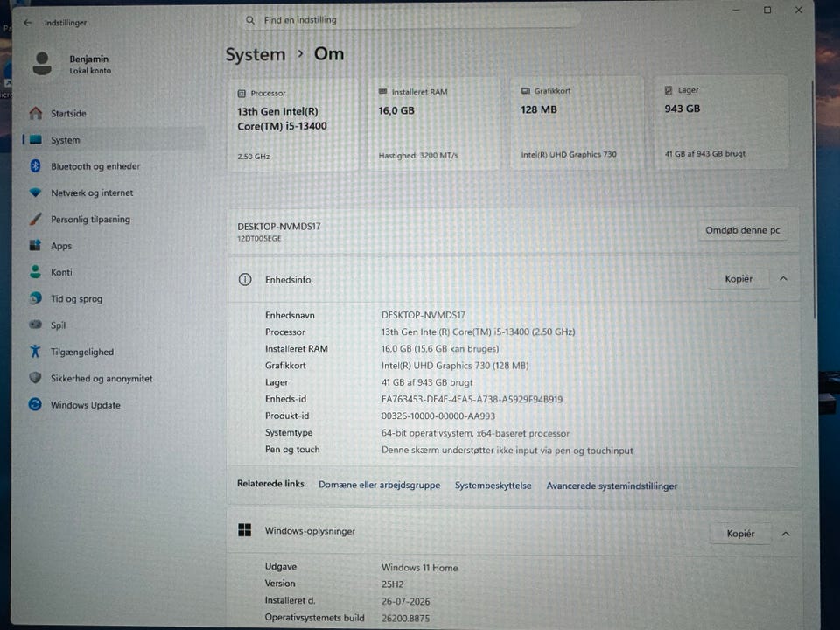840x630 pixels.
Task: Click Systemtype value 64-bit operativsystem
Action: tap(475, 433)
